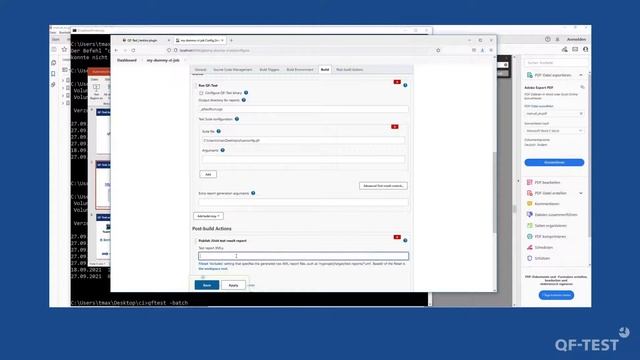Viewport: 640px width, 360px height.
Task: Open the Microsoft Word format dropdown
Action: coord(554,131)
